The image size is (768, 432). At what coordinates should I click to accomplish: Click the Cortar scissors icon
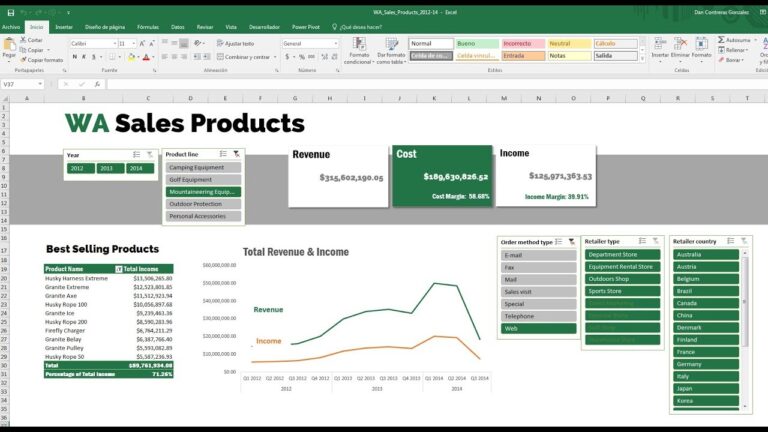point(23,40)
